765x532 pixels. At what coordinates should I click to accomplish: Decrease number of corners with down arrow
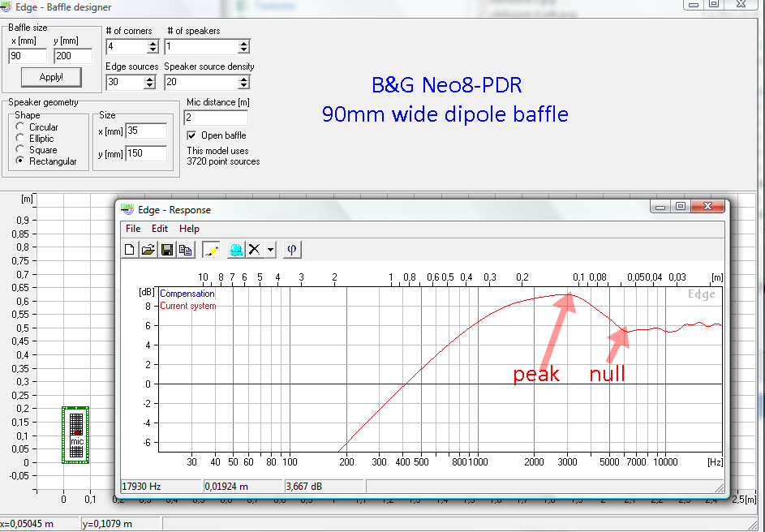tap(153, 49)
